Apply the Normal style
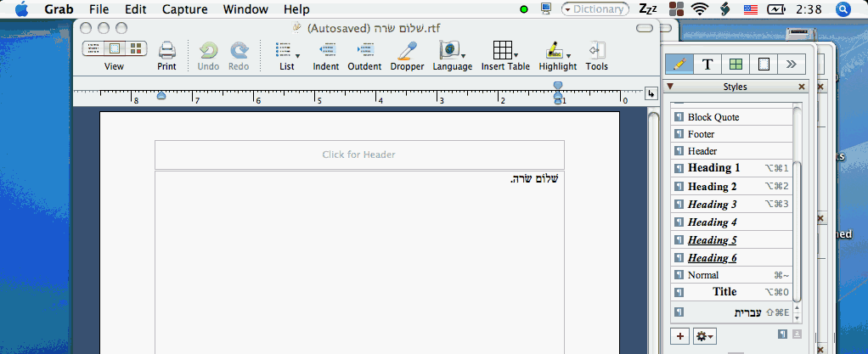The image size is (868, 354). pyautogui.click(x=732, y=275)
